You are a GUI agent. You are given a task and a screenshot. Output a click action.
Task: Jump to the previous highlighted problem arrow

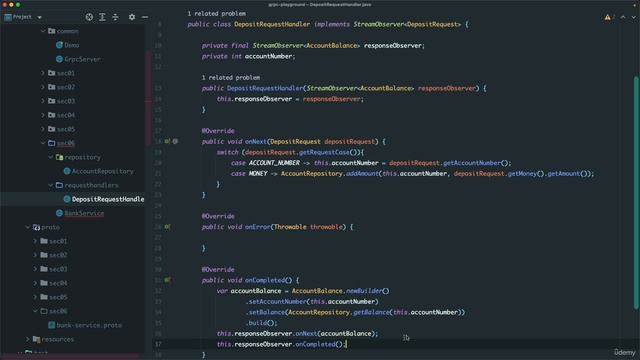[623, 17]
